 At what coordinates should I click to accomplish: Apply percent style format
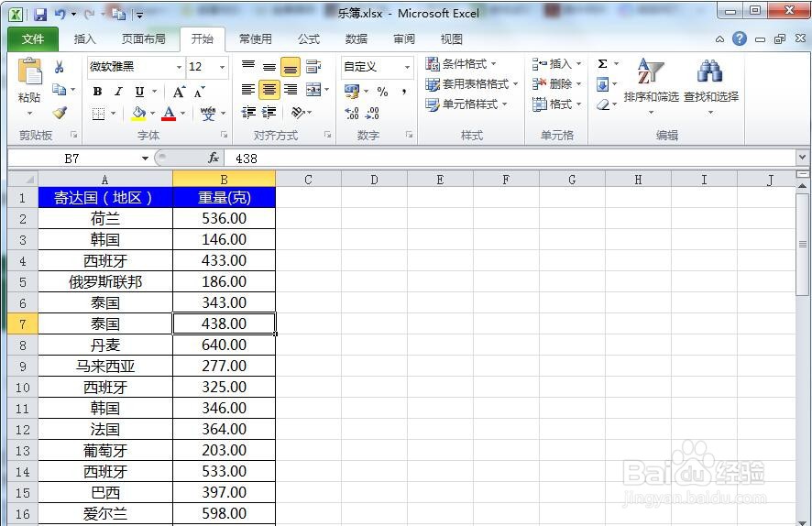[383, 92]
